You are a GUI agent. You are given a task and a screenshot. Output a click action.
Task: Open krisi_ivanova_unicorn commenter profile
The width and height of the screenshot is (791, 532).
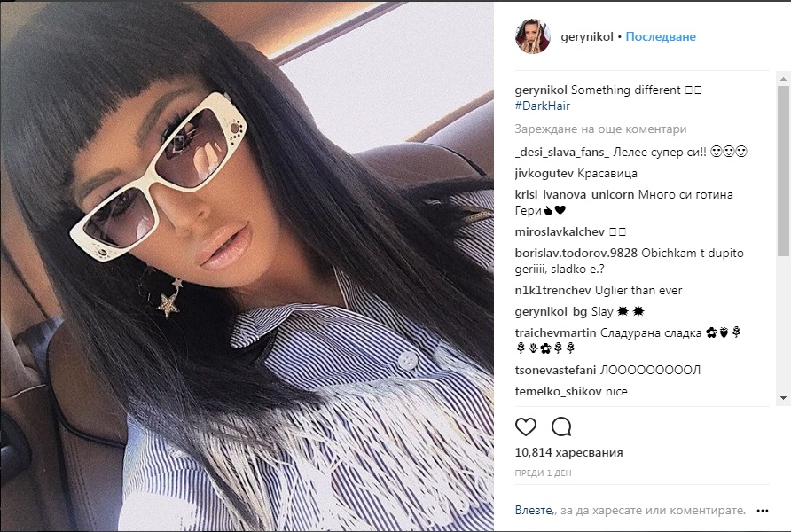point(574,195)
